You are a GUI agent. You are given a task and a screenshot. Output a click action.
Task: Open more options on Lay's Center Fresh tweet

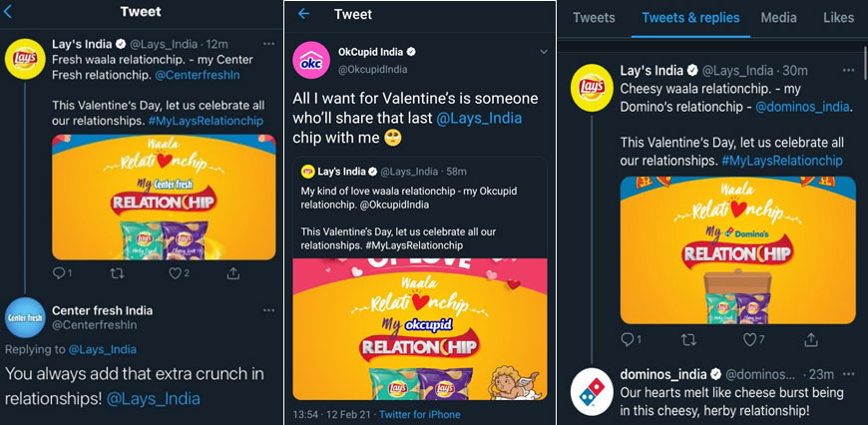click(268, 45)
